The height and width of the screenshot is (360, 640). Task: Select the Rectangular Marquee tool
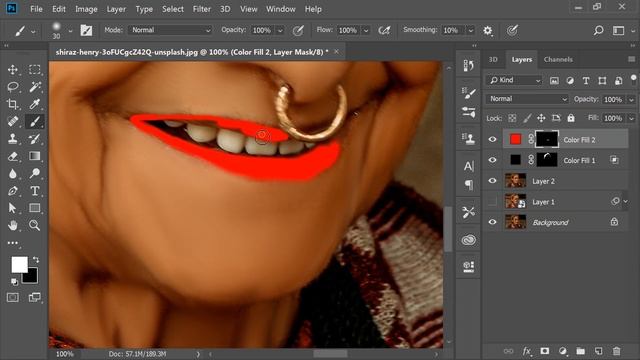(35, 70)
